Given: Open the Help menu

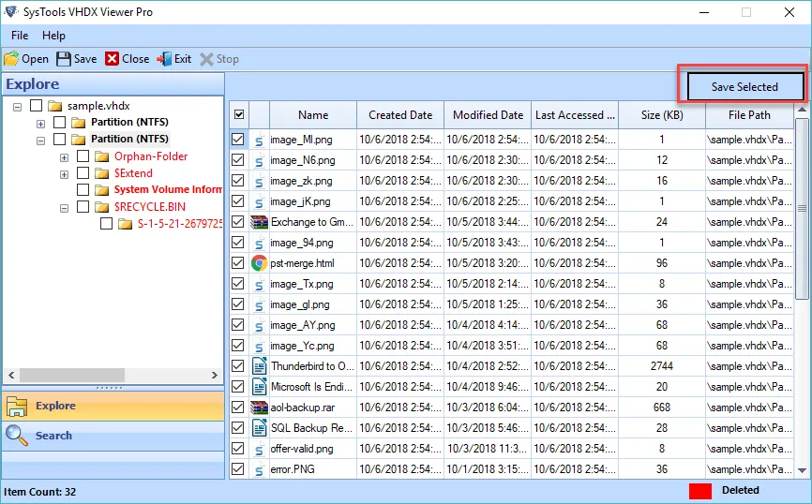Looking at the screenshot, I should [x=54, y=36].
